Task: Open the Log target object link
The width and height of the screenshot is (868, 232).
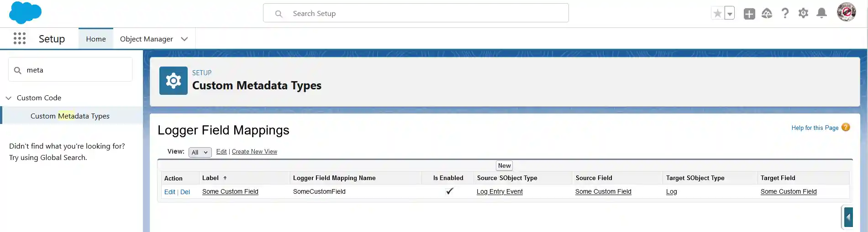Action: click(x=671, y=191)
